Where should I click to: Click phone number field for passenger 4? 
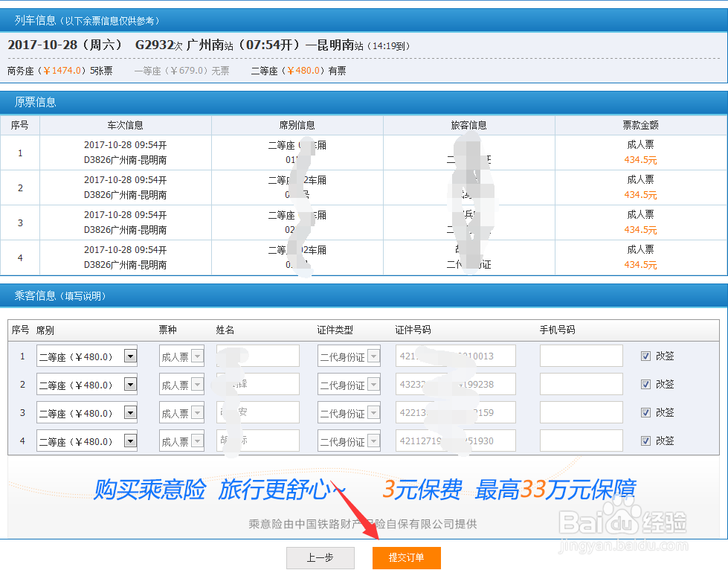[582, 441]
